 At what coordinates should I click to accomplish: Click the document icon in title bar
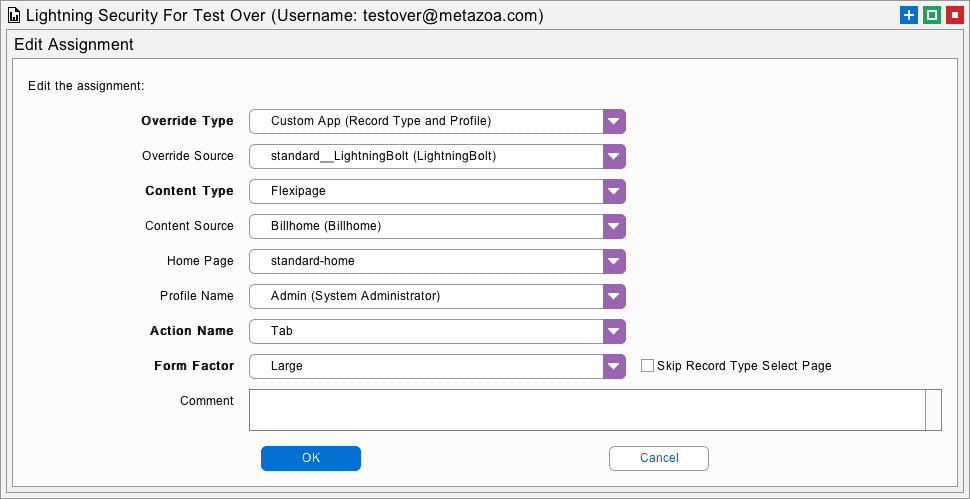click(x=14, y=16)
